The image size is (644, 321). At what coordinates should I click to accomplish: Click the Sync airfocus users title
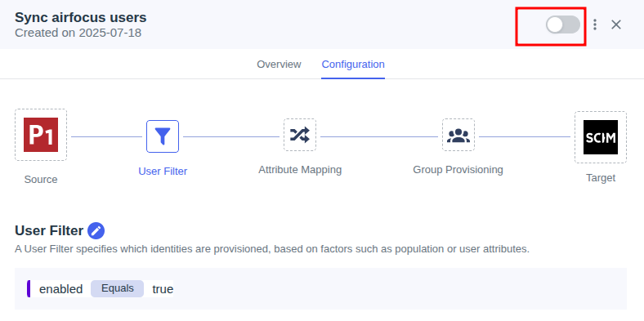pos(80,18)
